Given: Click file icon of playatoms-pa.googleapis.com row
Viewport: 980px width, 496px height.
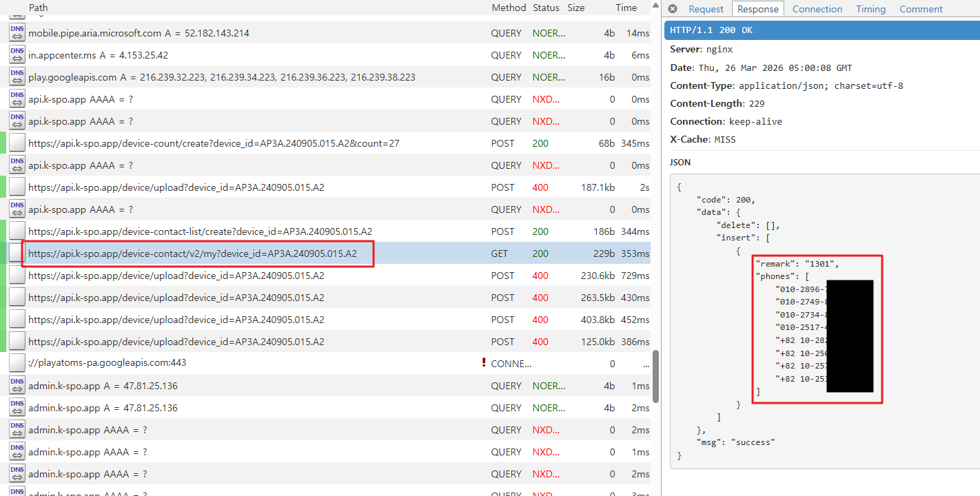Looking at the screenshot, I should (x=17, y=363).
